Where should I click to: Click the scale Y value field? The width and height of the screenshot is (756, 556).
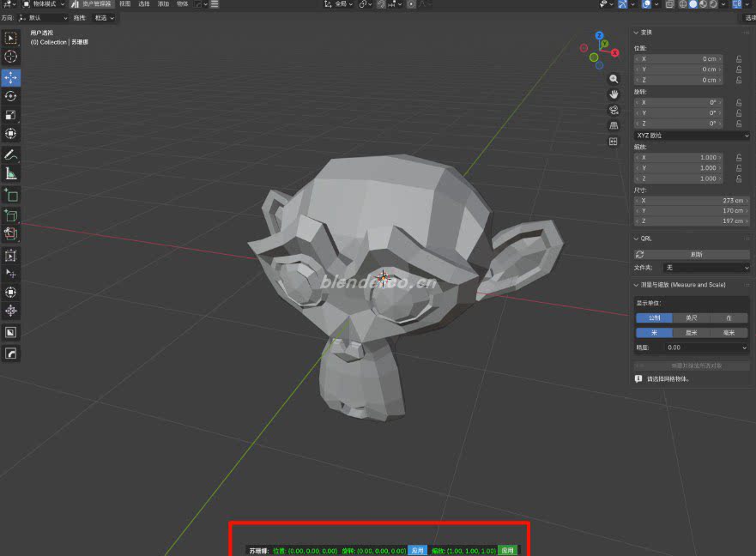click(679, 168)
